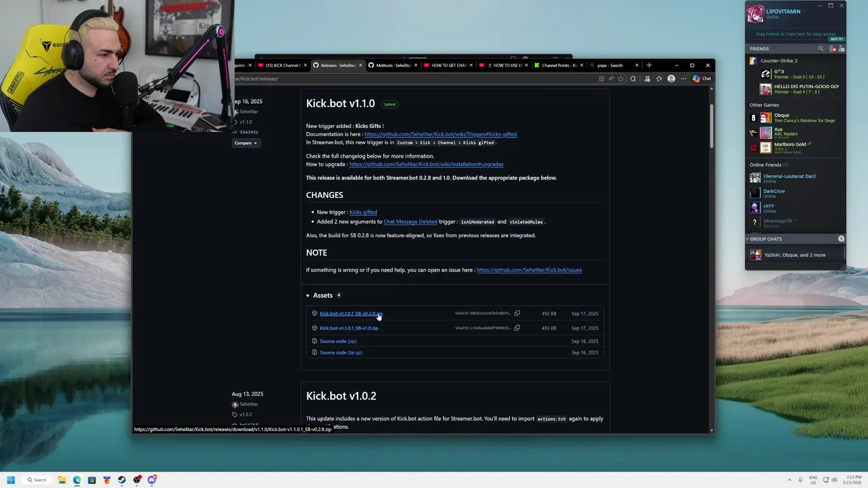Create a new Steam group chat

(842, 239)
